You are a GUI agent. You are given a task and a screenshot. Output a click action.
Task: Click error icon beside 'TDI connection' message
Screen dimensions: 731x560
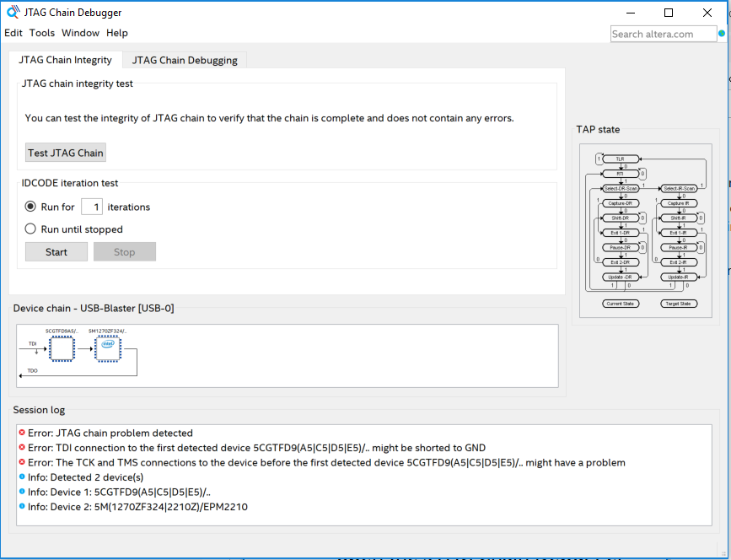point(22,447)
